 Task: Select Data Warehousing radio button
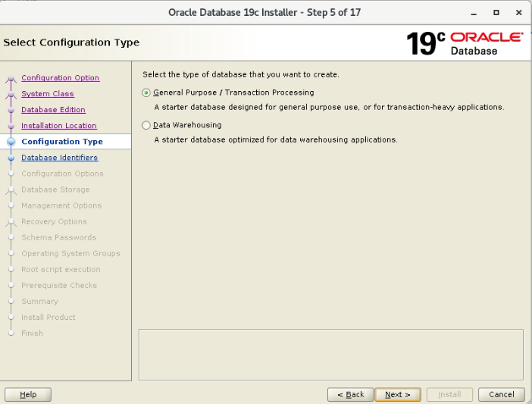[x=146, y=125]
